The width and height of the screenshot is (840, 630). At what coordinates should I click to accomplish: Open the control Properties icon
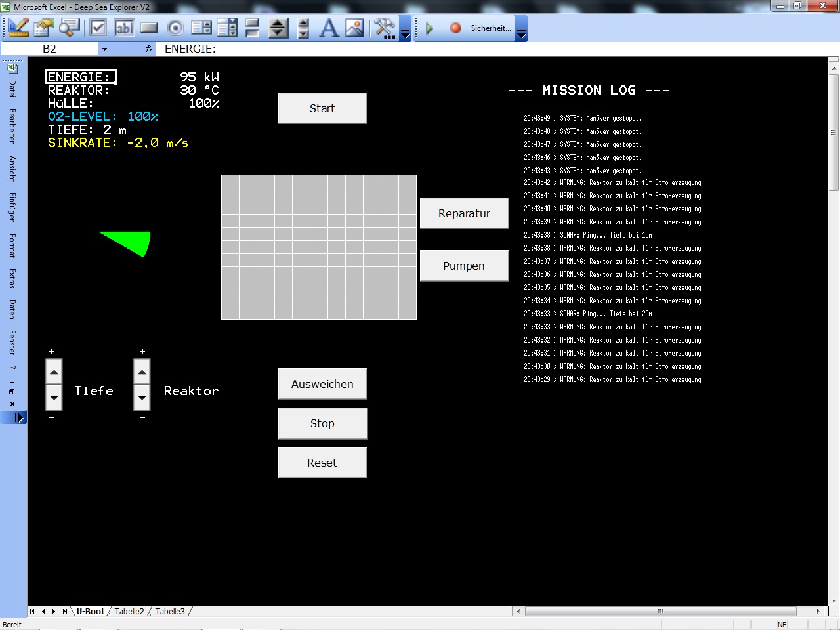coord(44,28)
